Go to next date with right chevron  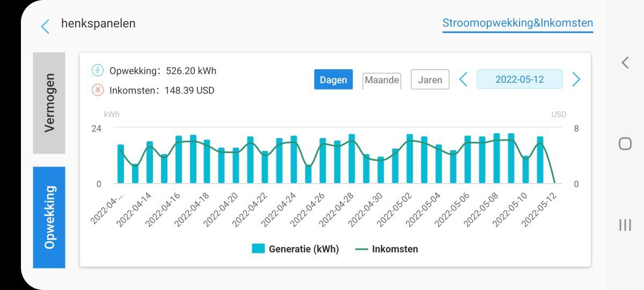click(x=576, y=79)
